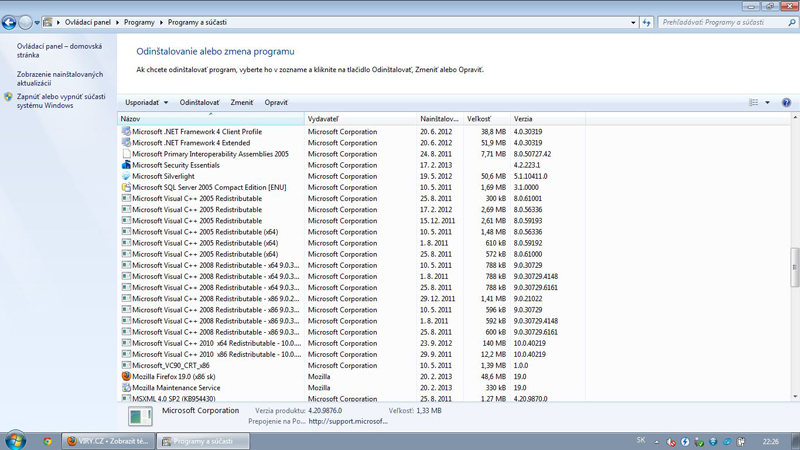This screenshot has height=450, width=800.
Task: Show hidden tray icons arrow
Action: coord(657,442)
